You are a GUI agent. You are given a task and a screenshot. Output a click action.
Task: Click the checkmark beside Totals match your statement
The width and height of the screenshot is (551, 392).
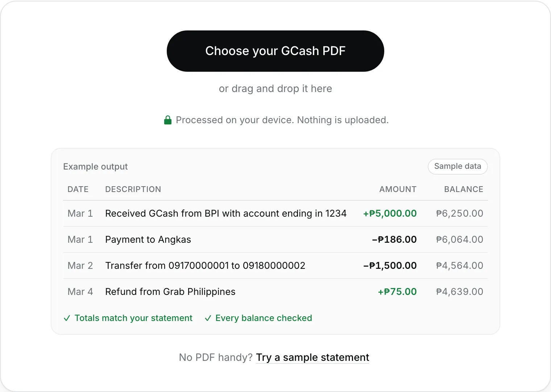[x=67, y=318]
